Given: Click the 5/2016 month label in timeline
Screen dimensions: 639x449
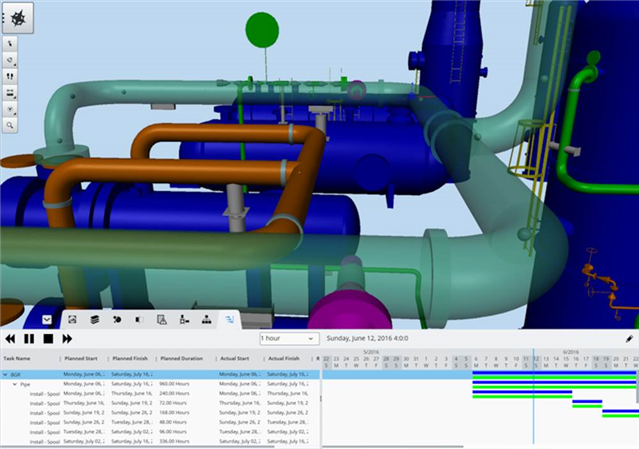Looking at the screenshot, I should pos(371,352).
